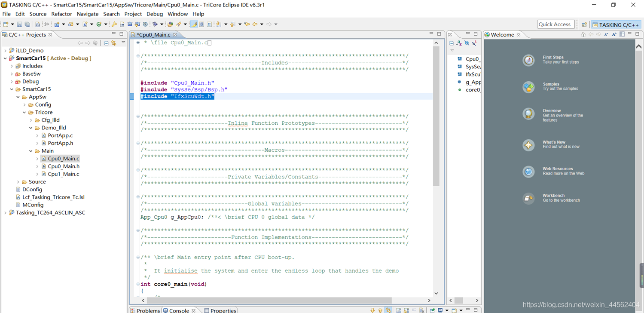Viewport: 644px width, 313px height.
Task: Click the Back navigation arrow in toolbar
Action: [255, 25]
